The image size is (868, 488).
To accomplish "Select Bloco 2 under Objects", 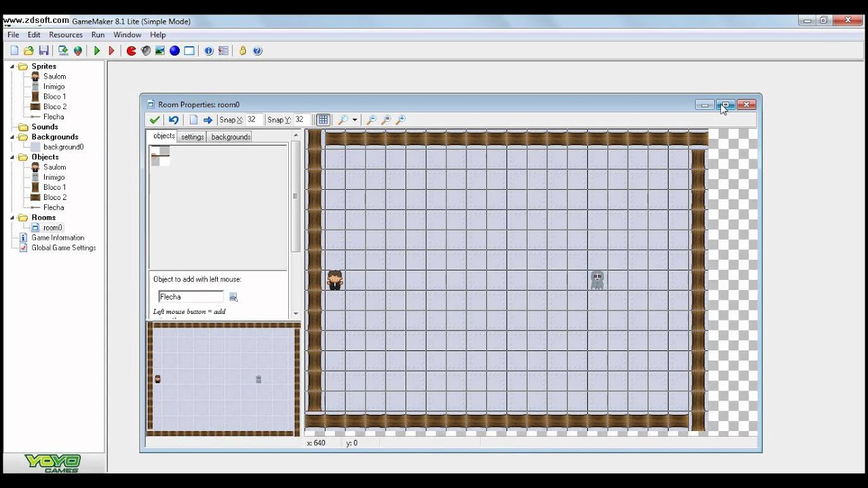I will [x=55, y=197].
